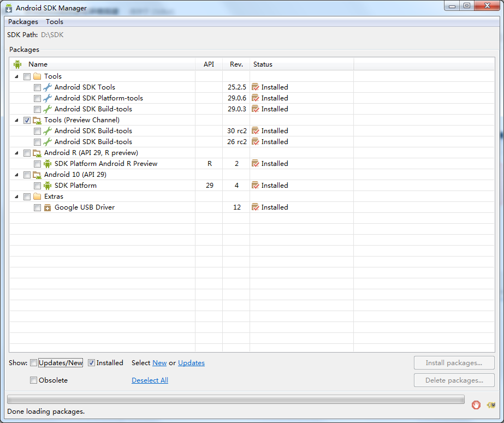Click wrench icon for Build-tools 26 rc2
Viewport: 504px width, 423px height.
coord(48,142)
